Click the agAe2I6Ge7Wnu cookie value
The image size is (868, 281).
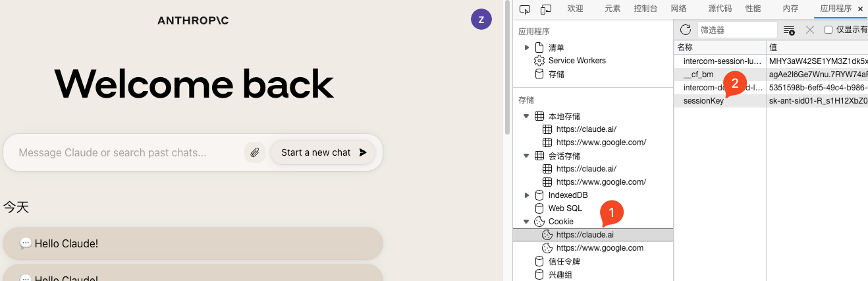tap(818, 74)
